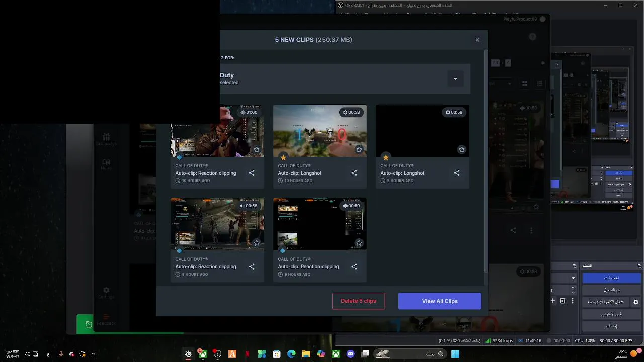Adjust the OBS transition duration stepper

pos(573,290)
